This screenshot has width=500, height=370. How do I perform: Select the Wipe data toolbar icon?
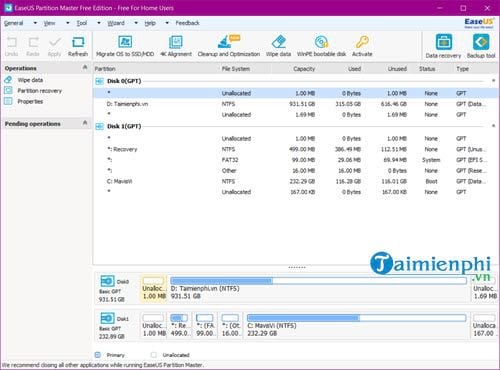[278, 42]
